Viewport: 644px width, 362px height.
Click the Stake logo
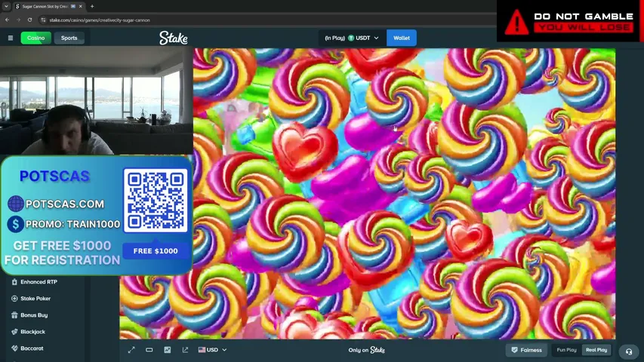[x=174, y=38]
